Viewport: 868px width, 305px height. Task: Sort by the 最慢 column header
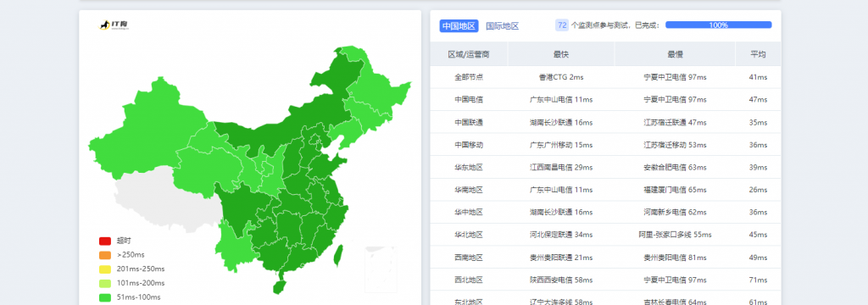(675, 54)
